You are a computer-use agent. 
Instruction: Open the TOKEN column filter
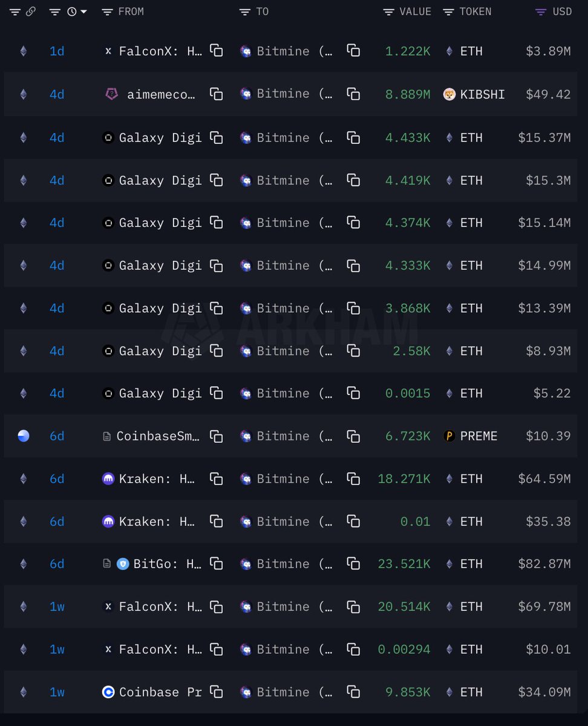click(448, 11)
